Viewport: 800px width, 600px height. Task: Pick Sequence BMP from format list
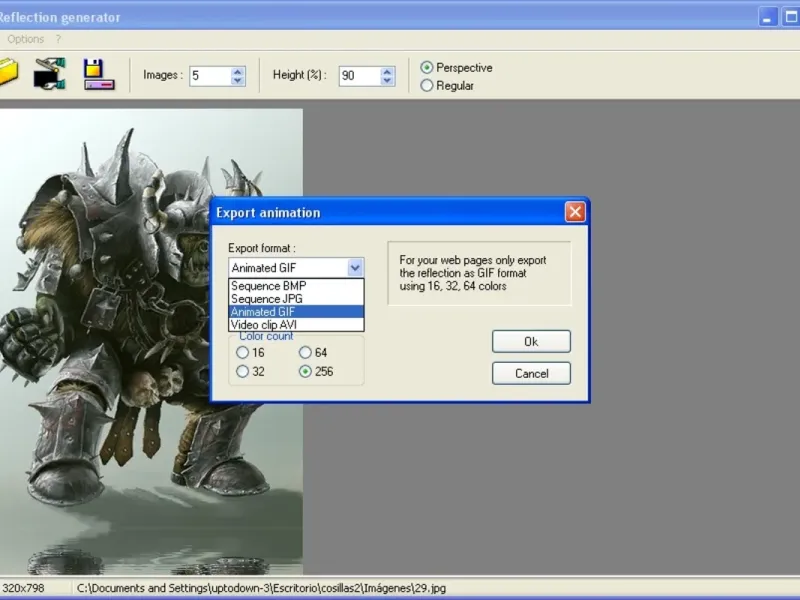pos(268,286)
